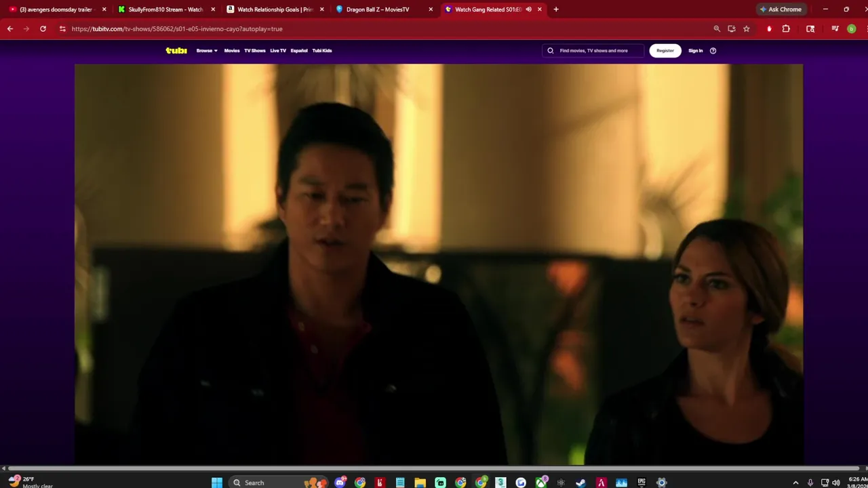Open the media controls music note icon
868x488 pixels.
[x=835, y=28]
